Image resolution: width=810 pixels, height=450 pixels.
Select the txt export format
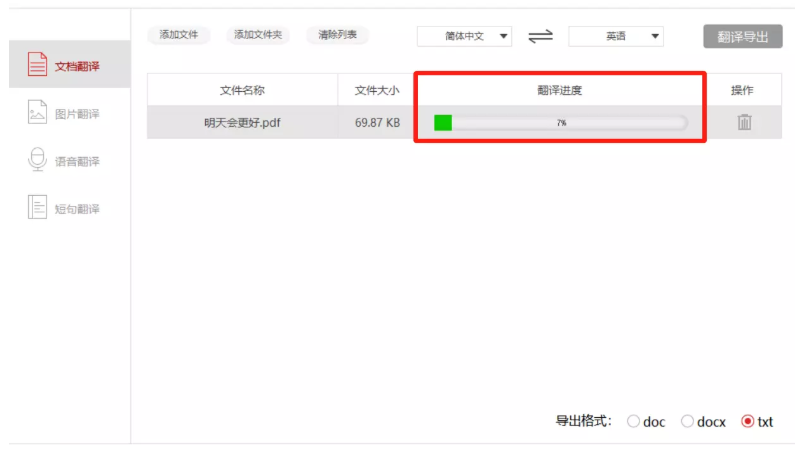pyautogui.click(x=747, y=422)
